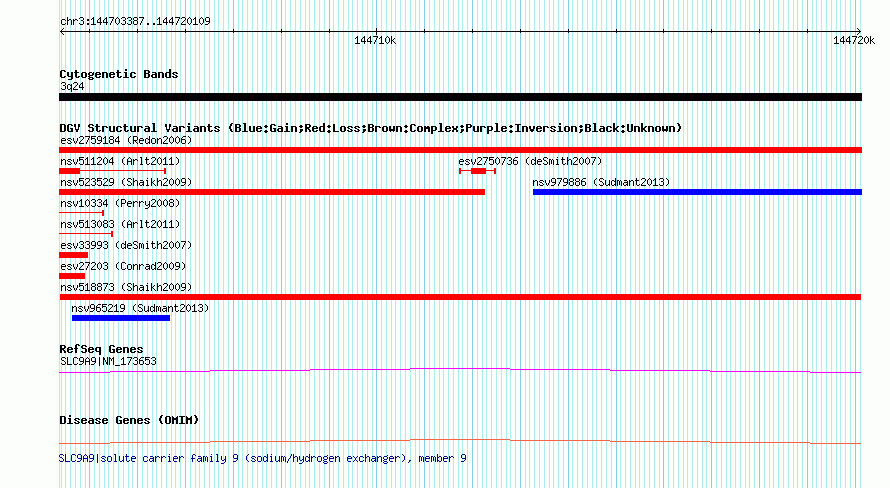Open variant esv2759184 (Redon2006) label
Image resolution: width=890 pixels, height=488 pixels.
[x=126, y=140]
